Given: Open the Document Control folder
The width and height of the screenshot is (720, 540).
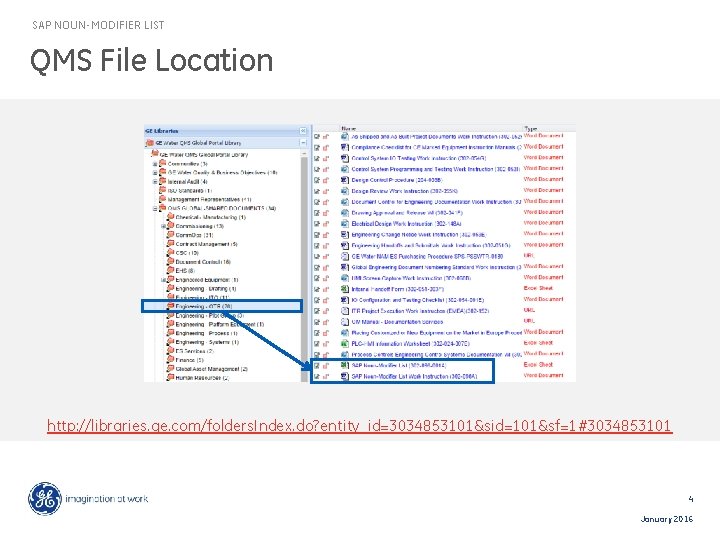Looking at the screenshot, I should point(203,262).
